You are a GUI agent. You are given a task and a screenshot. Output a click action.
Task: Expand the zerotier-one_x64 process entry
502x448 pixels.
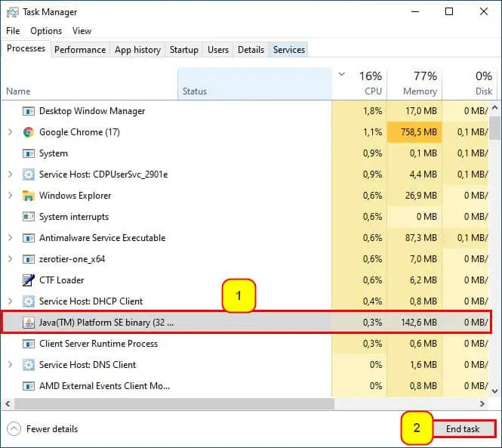tap(11, 259)
